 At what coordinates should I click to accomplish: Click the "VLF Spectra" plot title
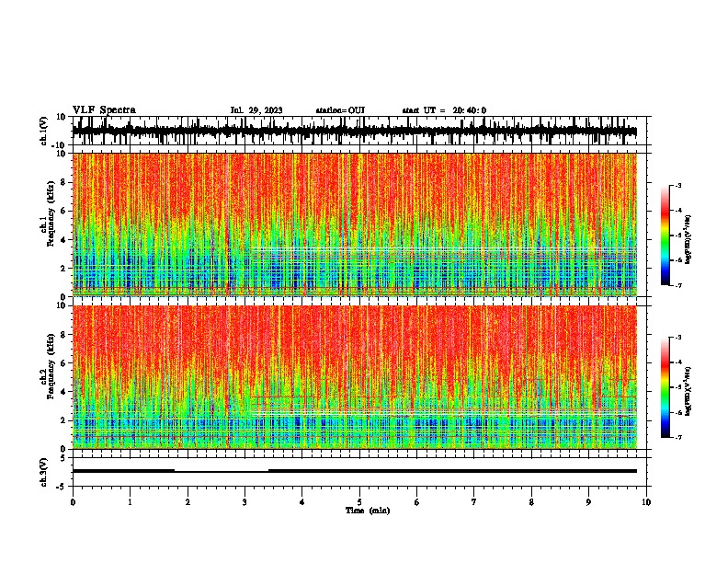pos(104,110)
